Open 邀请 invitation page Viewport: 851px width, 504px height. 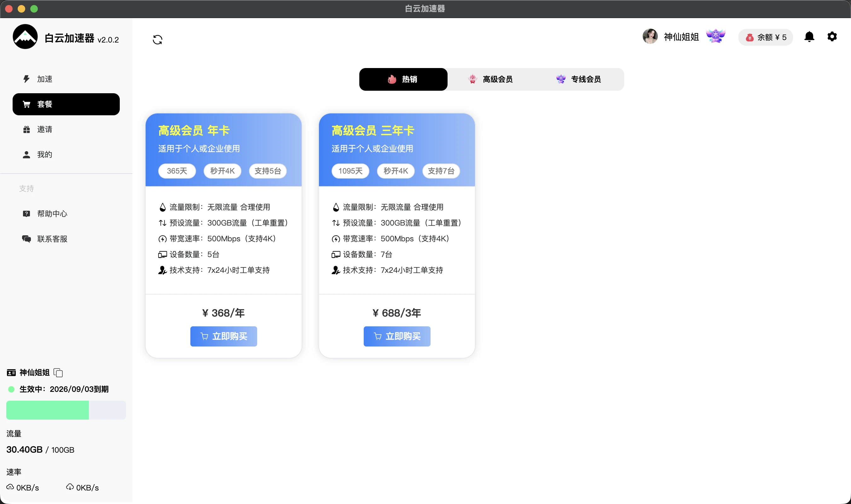[x=44, y=129]
